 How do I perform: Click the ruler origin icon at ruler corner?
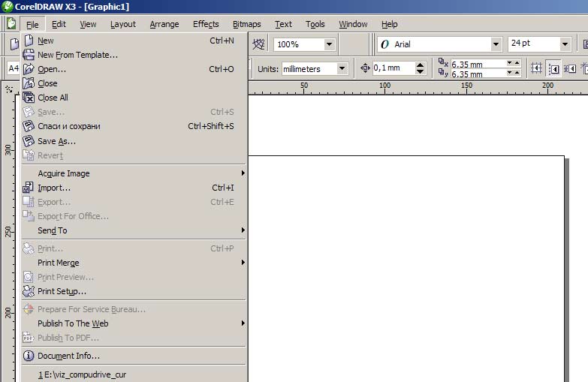[9, 89]
